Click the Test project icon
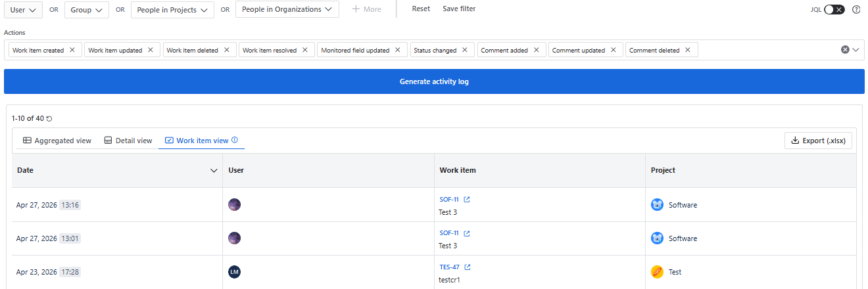The image size is (868, 289). coord(657,272)
